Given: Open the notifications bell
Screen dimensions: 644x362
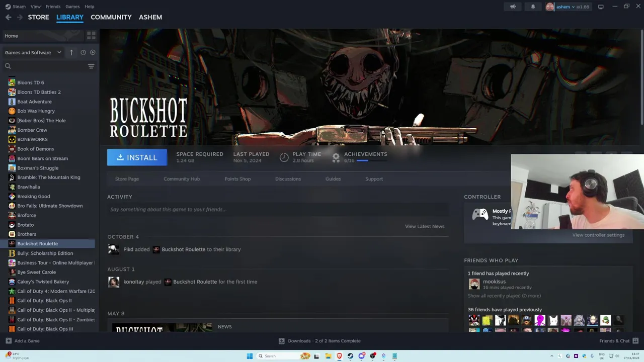Looking at the screenshot, I should pos(533,7).
